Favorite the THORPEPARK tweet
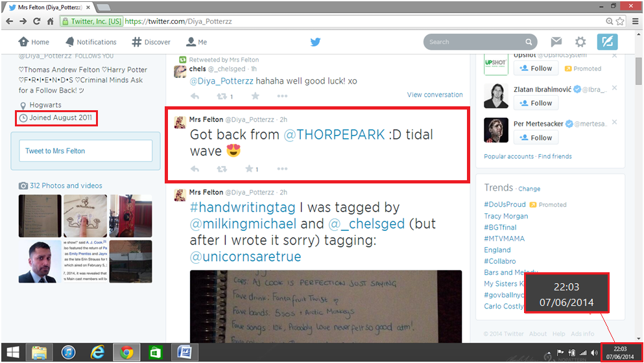This screenshot has width=644, height=363. click(249, 169)
